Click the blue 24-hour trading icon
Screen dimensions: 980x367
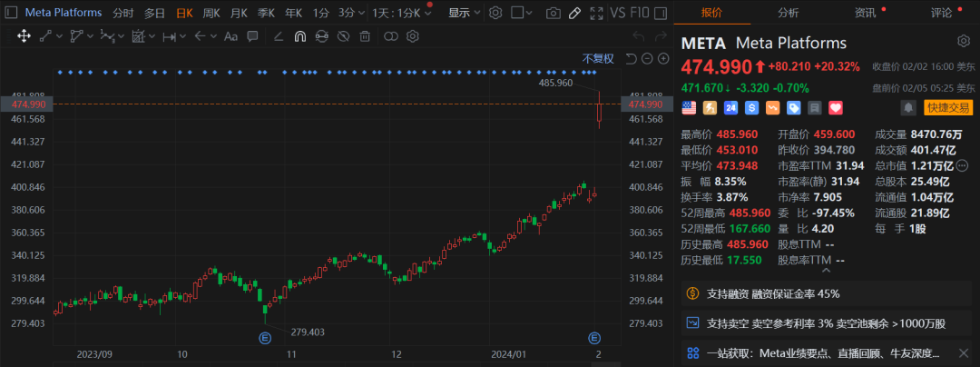point(730,107)
